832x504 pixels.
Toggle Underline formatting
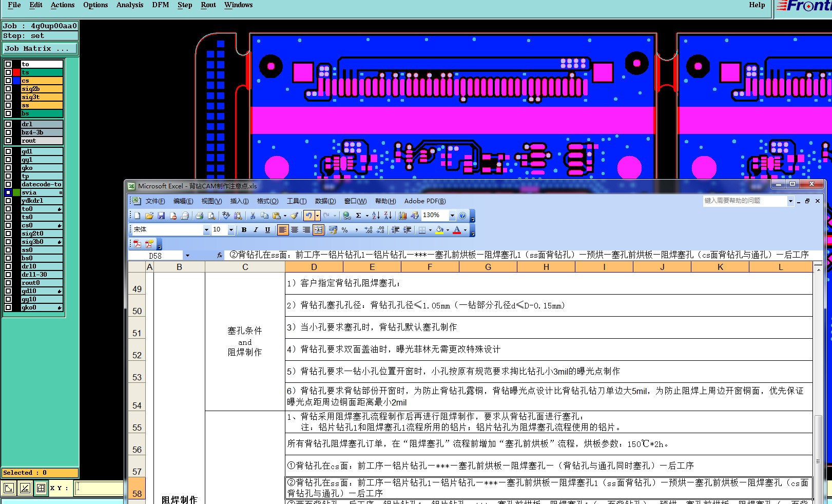tap(267, 230)
